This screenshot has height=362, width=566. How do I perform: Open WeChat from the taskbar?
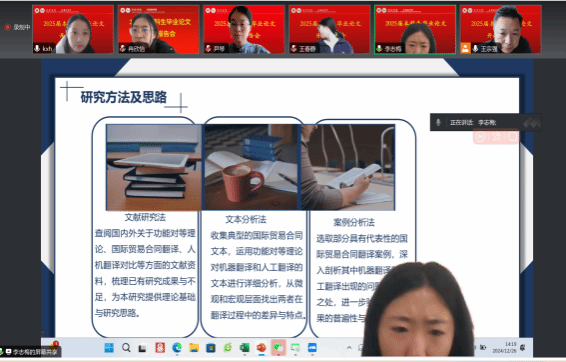click(x=278, y=348)
